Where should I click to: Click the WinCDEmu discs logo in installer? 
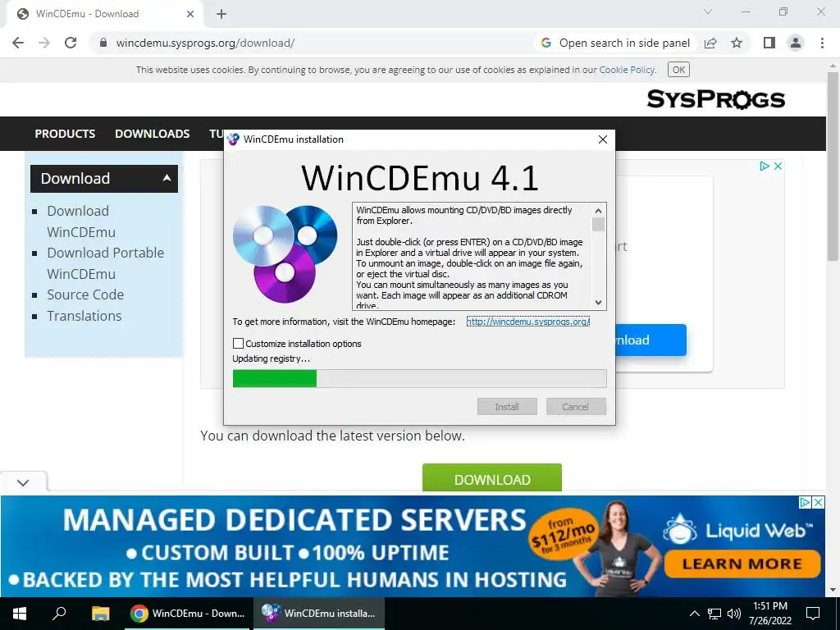[x=285, y=254]
